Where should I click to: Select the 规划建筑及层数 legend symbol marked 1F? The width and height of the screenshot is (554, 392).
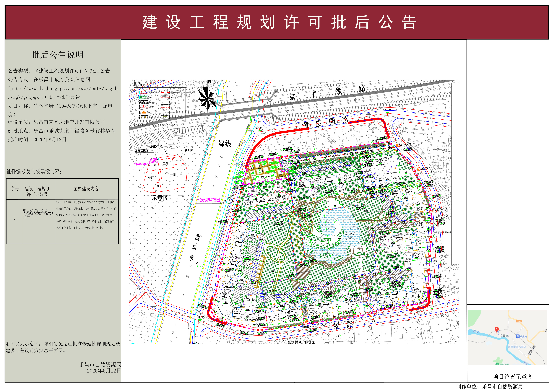[x=144, y=92]
